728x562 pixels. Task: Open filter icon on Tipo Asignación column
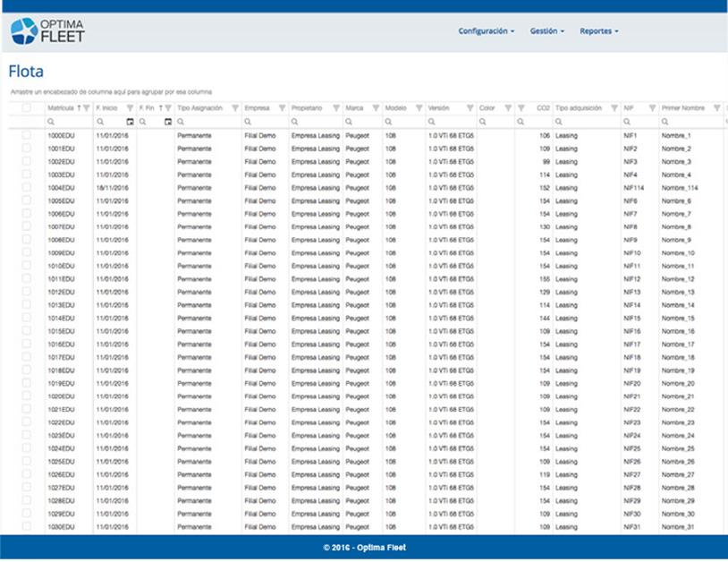tap(234, 108)
